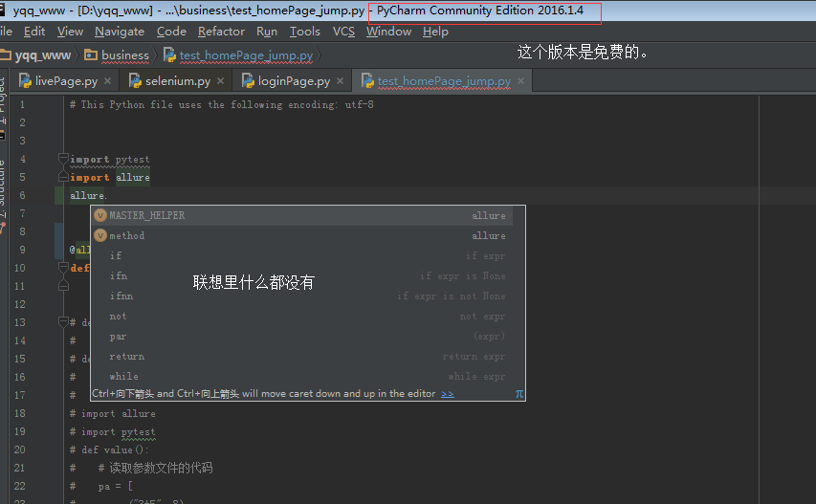Open the Code menu
The height and width of the screenshot is (504, 816).
[171, 32]
